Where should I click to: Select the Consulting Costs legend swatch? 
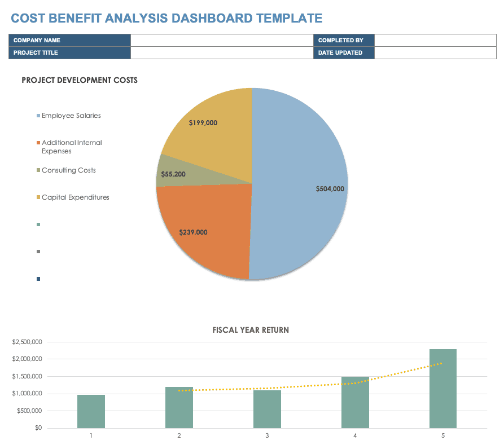click(38, 170)
